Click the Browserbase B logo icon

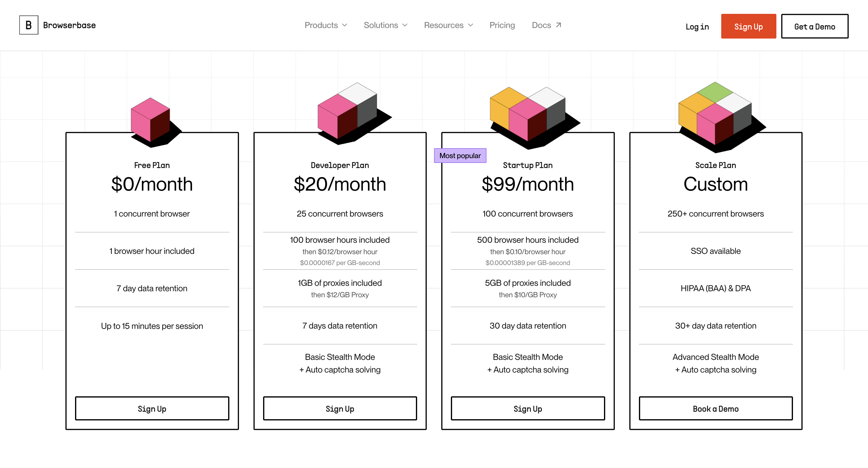click(x=29, y=25)
